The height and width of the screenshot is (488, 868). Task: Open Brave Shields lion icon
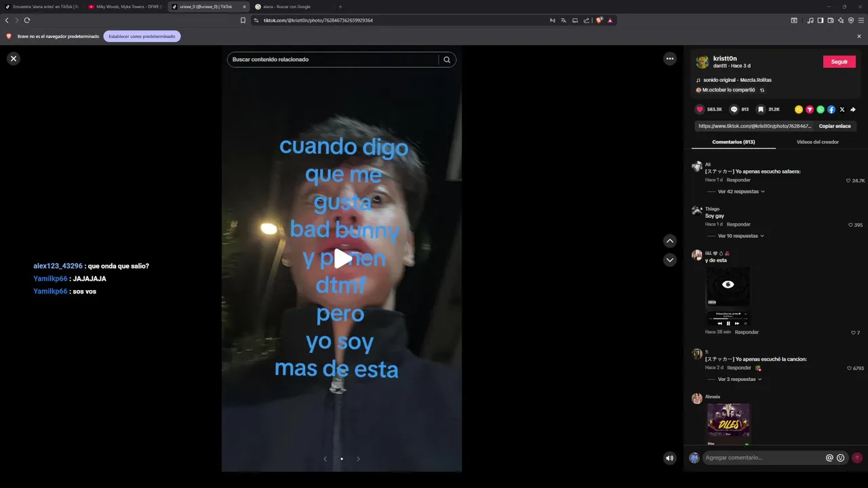(599, 20)
